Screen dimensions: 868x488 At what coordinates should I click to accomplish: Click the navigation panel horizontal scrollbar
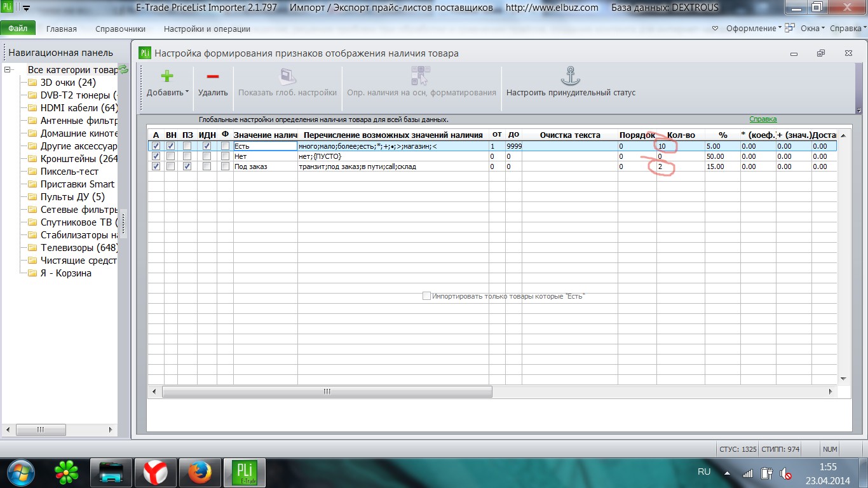41,430
